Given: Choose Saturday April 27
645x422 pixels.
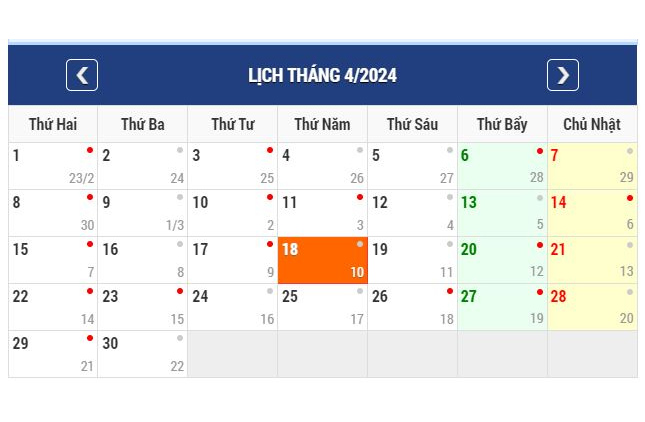Looking at the screenshot, I should pos(502,307).
